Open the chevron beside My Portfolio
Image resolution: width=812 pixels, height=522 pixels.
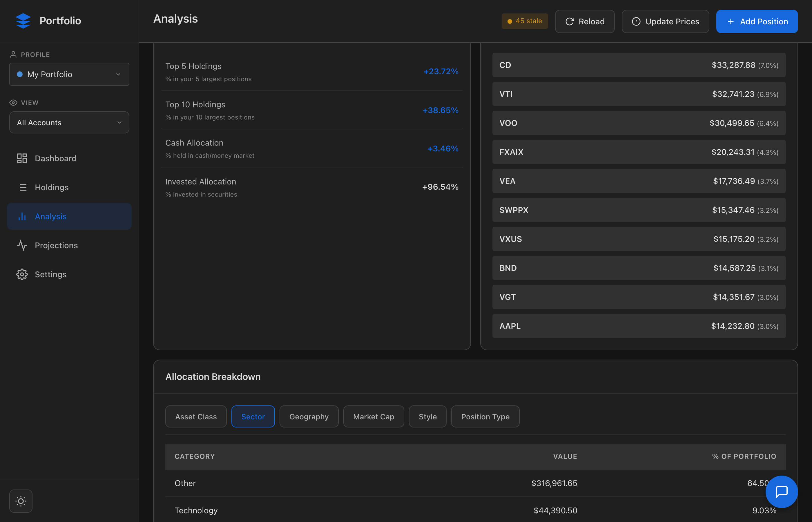[x=118, y=74]
